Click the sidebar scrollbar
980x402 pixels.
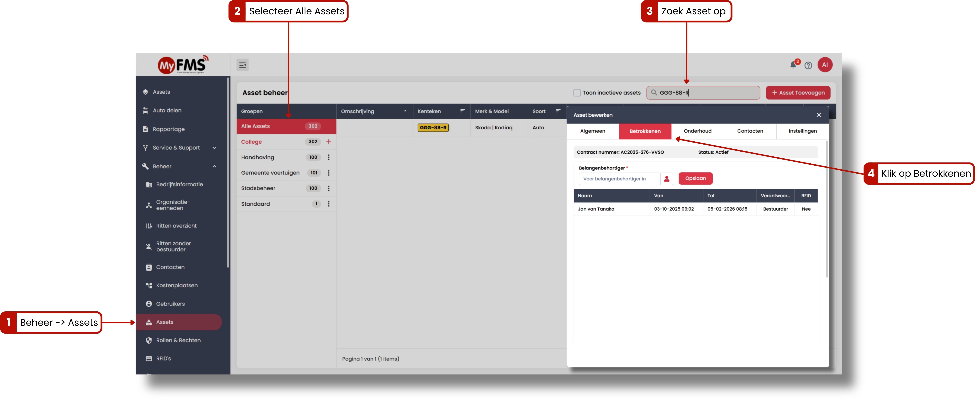tap(228, 173)
